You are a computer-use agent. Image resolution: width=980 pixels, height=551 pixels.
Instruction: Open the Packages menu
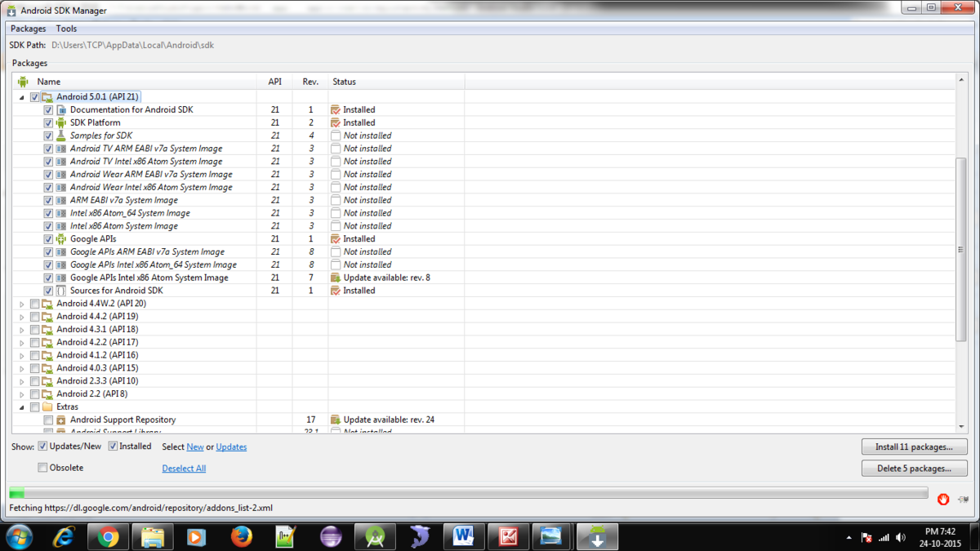click(29, 29)
